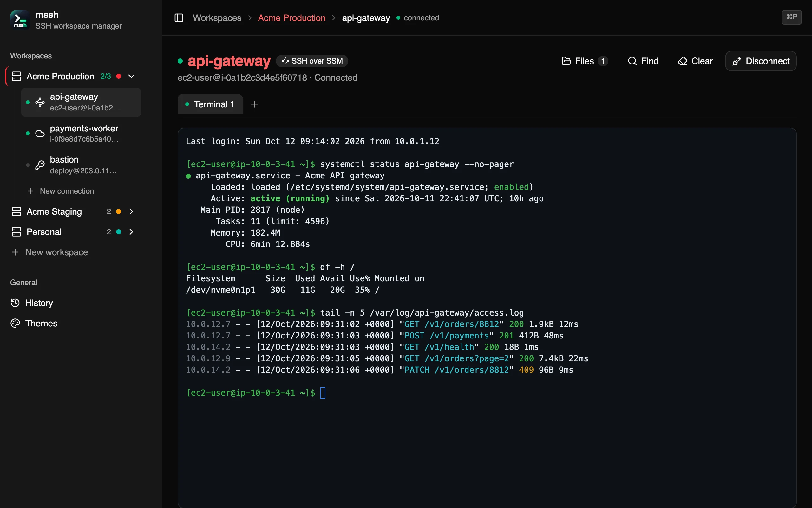Click the Personal workspace server icon
812x508 pixels.
[16, 232]
